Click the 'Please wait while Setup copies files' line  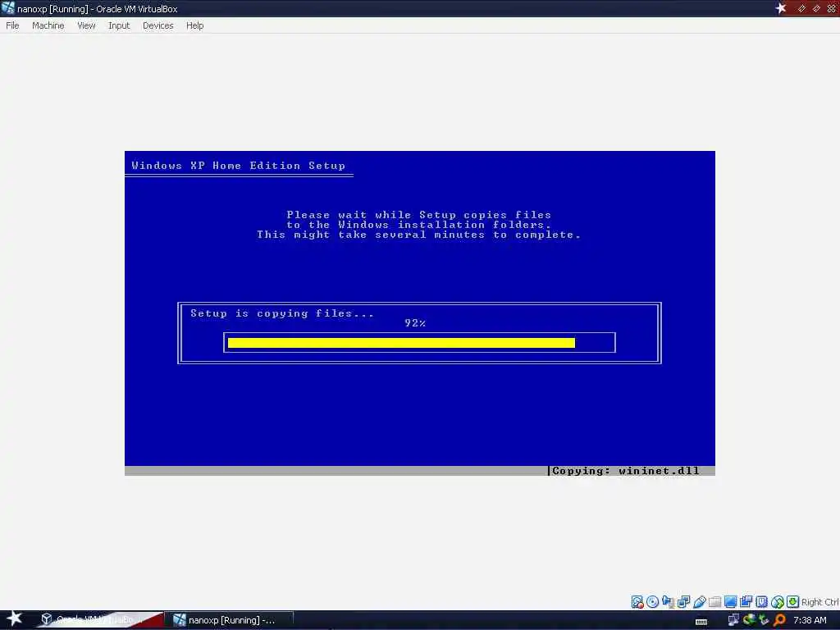pyautogui.click(x=418, y=214)
